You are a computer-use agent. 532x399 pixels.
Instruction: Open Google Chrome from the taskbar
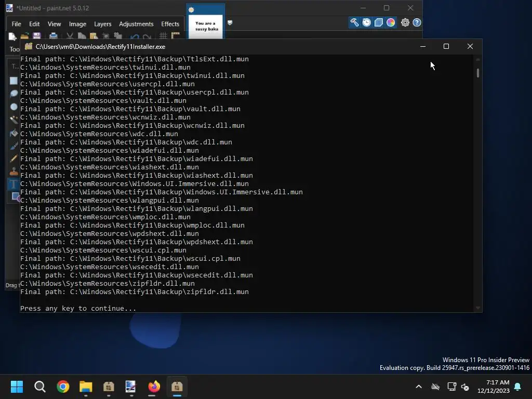pos(63,387)
